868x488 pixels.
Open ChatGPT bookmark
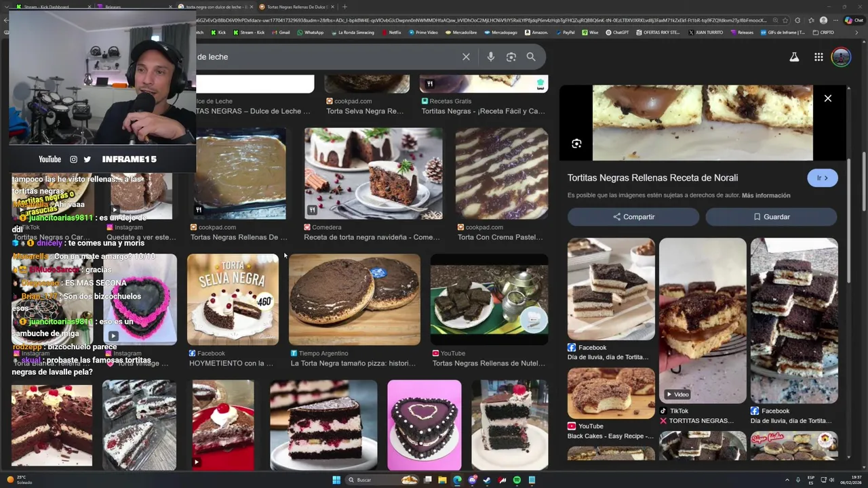pyautogui.click(x=617, y=33)
